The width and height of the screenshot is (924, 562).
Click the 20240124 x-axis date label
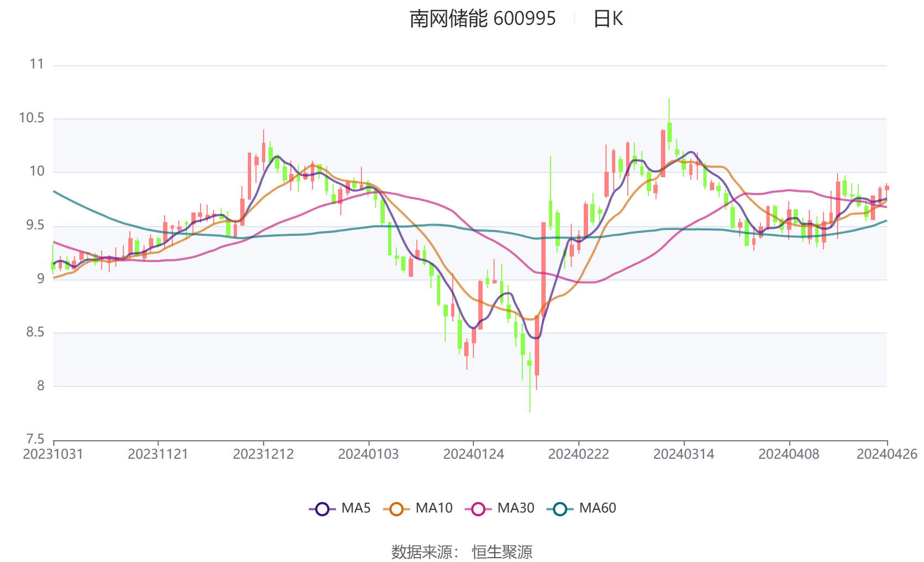pyautogui.click(x=473, y=454)
